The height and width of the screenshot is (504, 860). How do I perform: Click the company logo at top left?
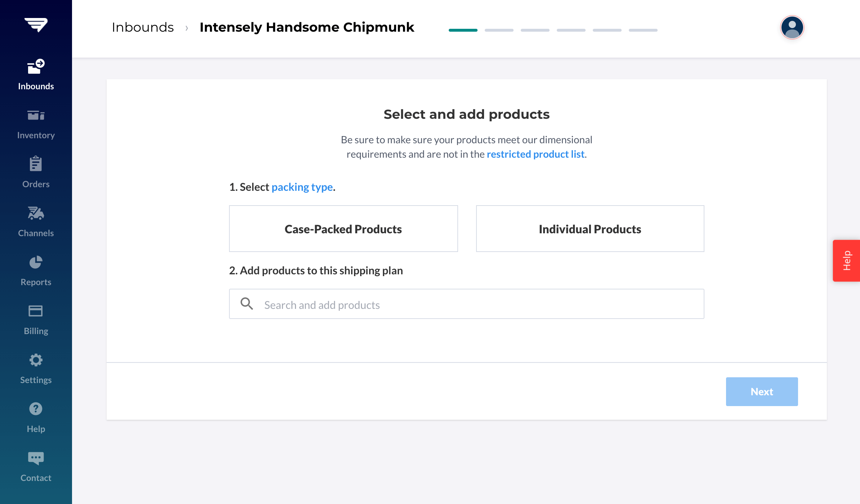tap(36, 24)
